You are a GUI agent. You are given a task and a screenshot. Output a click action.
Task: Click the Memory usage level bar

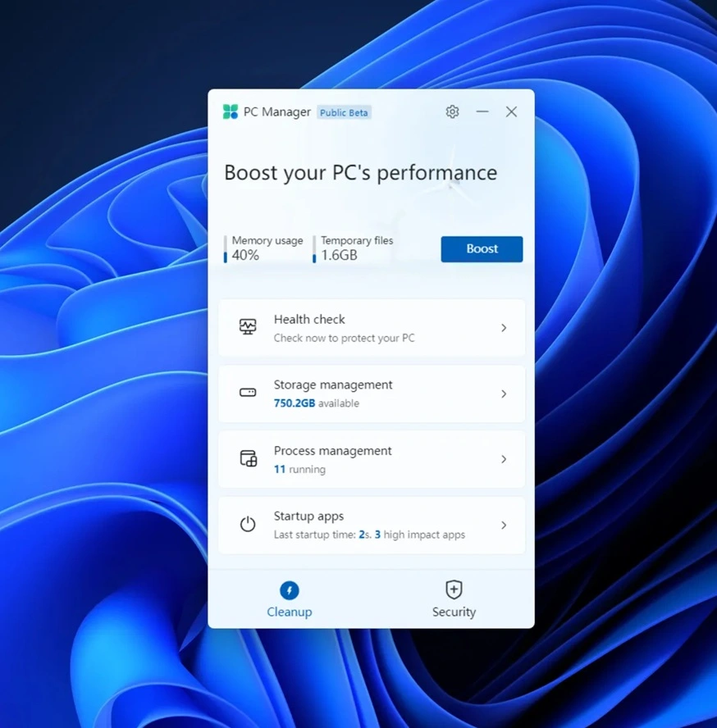point(226,249)
